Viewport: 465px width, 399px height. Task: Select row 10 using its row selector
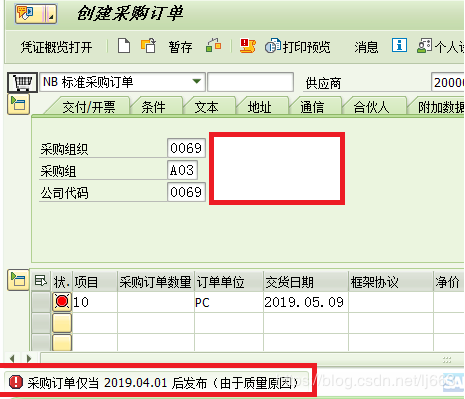coord(41,302)
